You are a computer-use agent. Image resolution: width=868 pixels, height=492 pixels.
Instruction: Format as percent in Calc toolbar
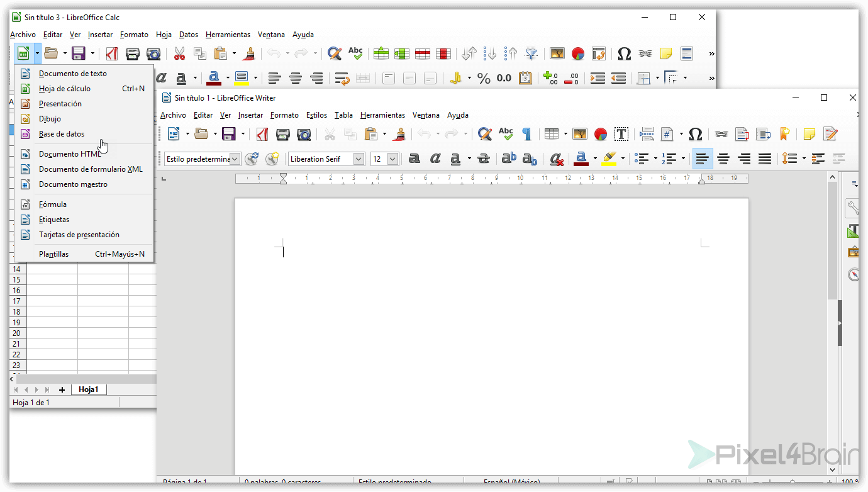click(x=484, y=79)
